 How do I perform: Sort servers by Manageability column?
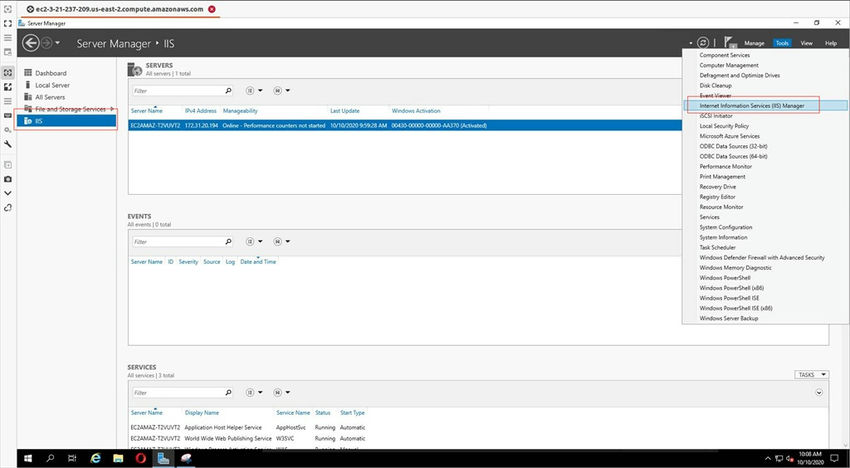tap(240, 111)
